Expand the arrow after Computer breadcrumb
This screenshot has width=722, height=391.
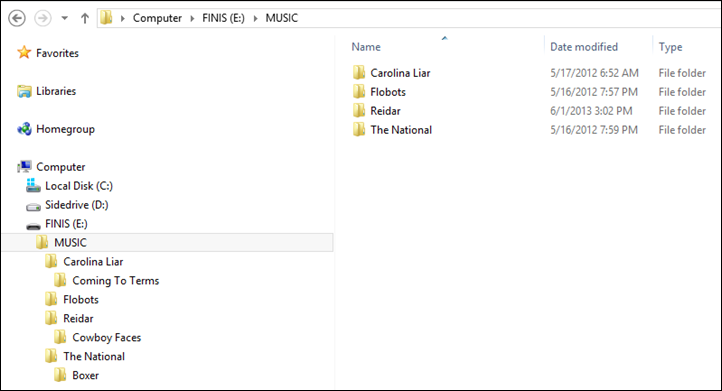pyautogui.click(x=192, y=18)
